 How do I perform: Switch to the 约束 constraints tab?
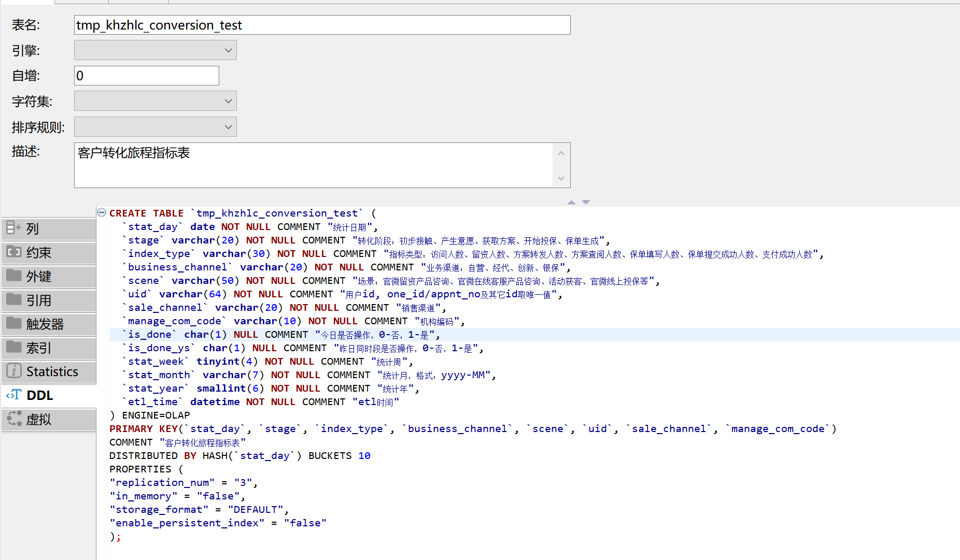click(49, 252)
